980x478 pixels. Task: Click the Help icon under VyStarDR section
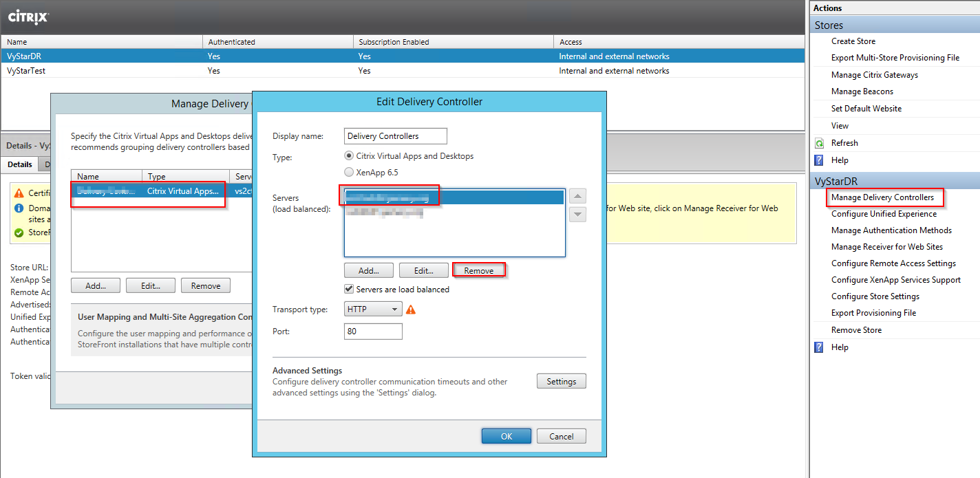point(819,347)
